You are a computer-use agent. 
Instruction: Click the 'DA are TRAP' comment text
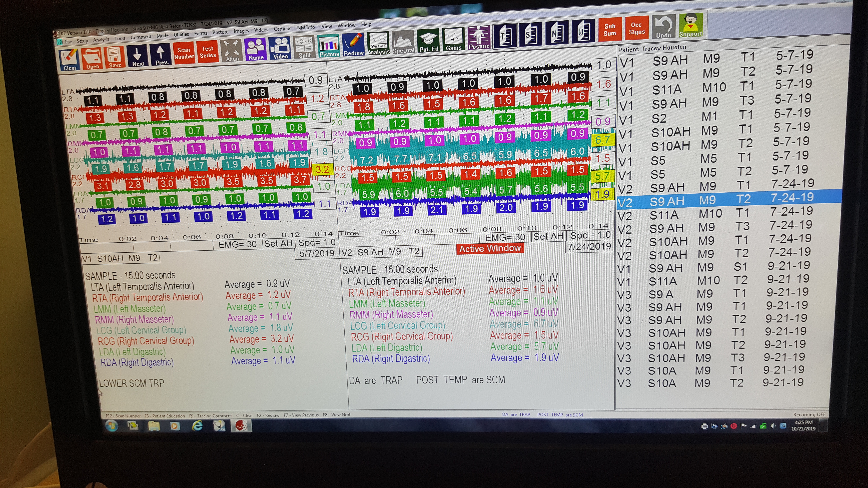pos(376,381)
